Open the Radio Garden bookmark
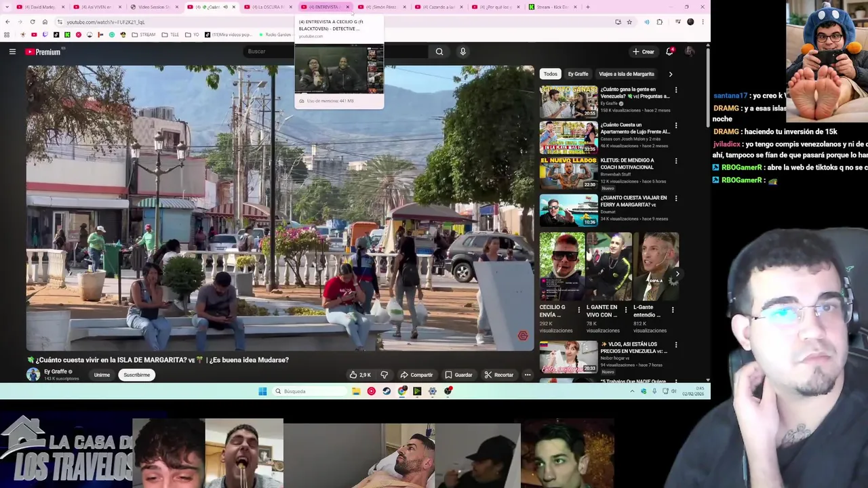The height and width of the screenshot is (488, 868). [x=275, y=35]
